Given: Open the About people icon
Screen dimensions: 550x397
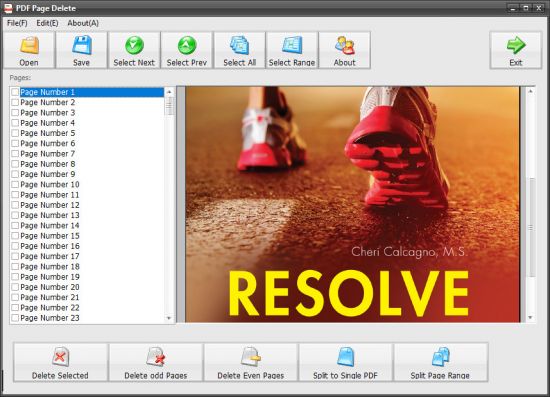Looking at the screenshot, I should 345,45.
